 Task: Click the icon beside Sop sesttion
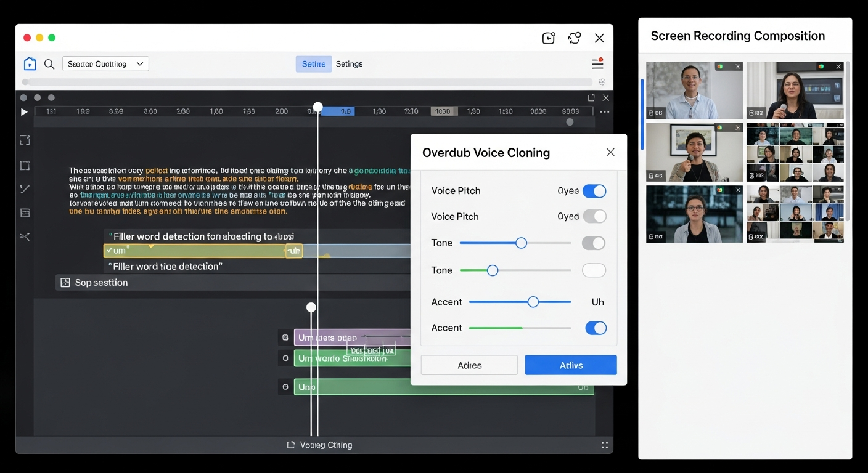pyautogui.click(x=65, y=283)
